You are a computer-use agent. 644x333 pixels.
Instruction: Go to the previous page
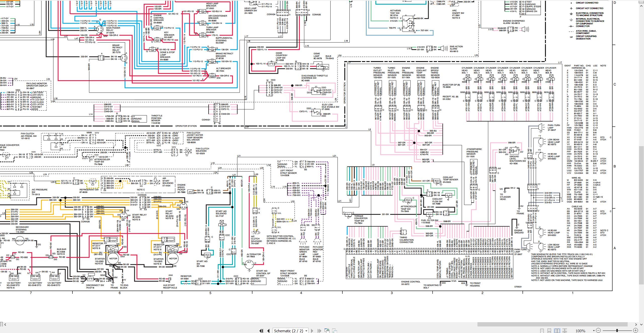(x=268, y=331)
